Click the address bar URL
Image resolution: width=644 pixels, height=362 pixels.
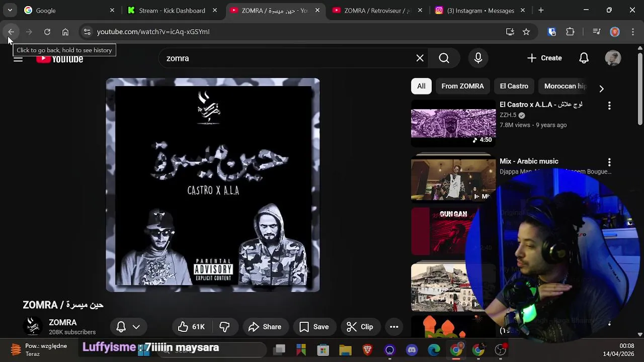click(x=153, y=32)
